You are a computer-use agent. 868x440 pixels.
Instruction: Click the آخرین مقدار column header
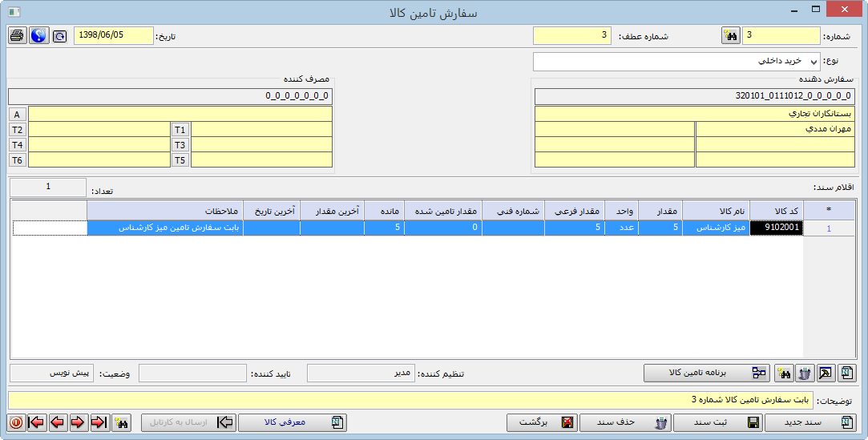pyautogui.click(x=332, y=211)
